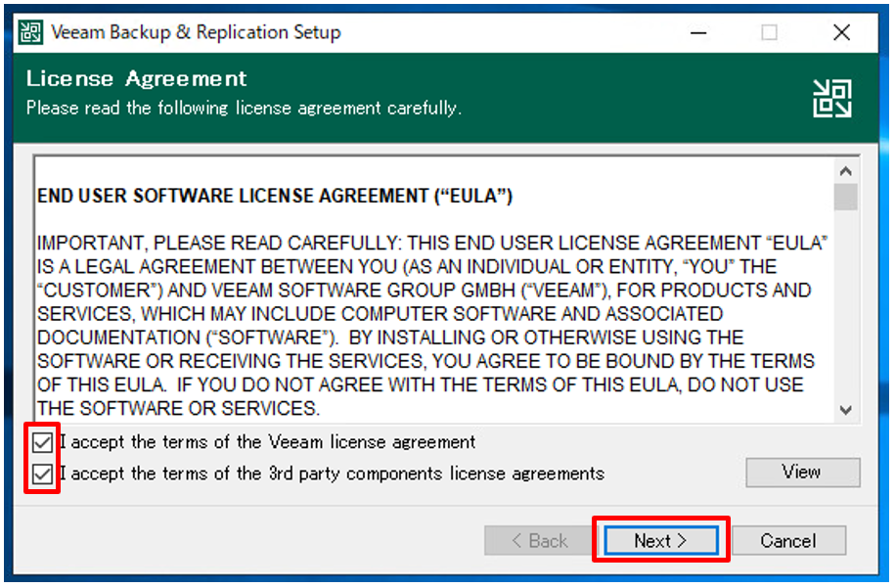895x588 pixels.
Task: Click the "License Agreement" header title
Action: (136, 79)
